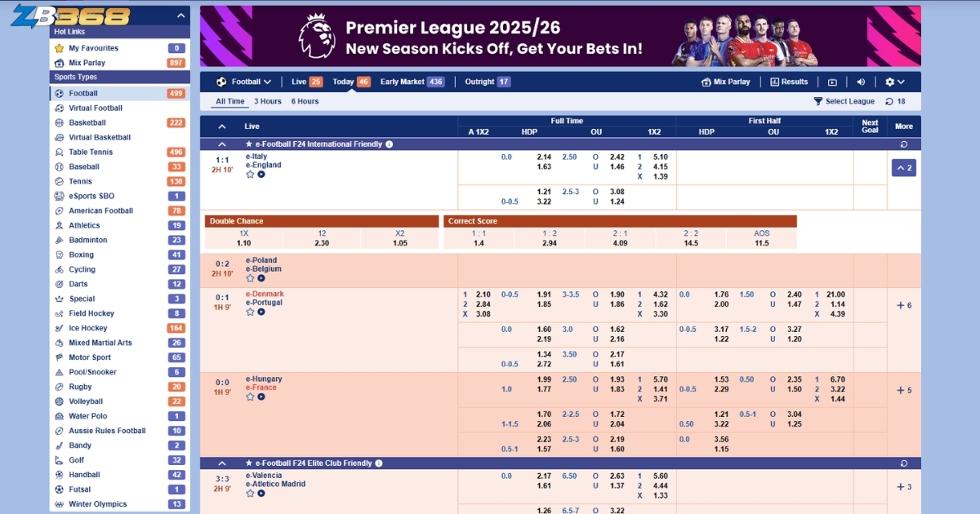Image resolution: width=980 pixels, height=514 pixels.
Task: Play live stream for e-Italy vs e-England
Action: click(x=261, y=174)
